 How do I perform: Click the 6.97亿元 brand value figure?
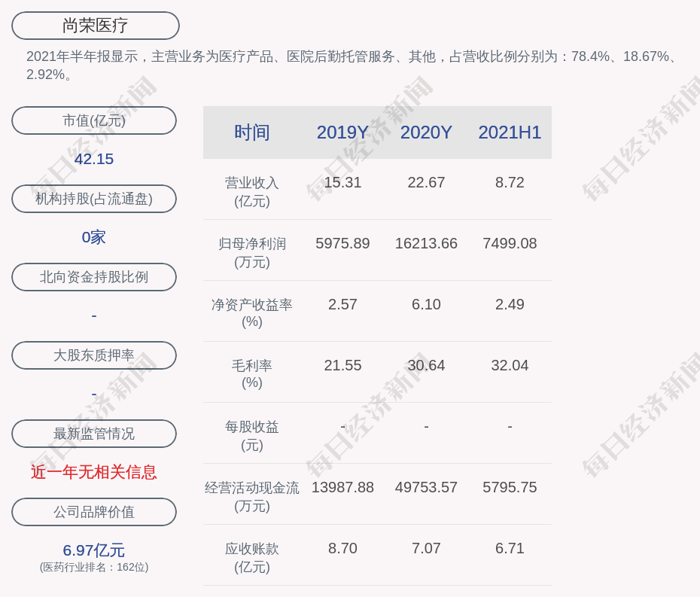click(94, 550)
